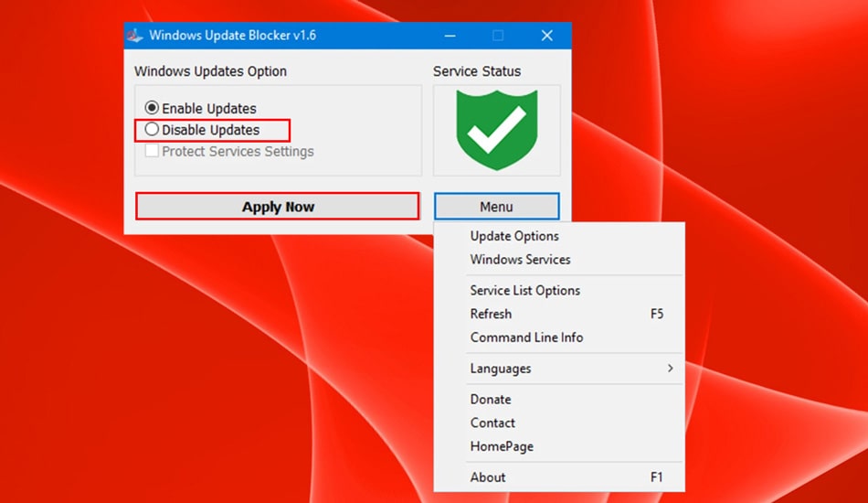Choose Service List Options
Viewport: 868px width, 503px height.
(559, 290)
